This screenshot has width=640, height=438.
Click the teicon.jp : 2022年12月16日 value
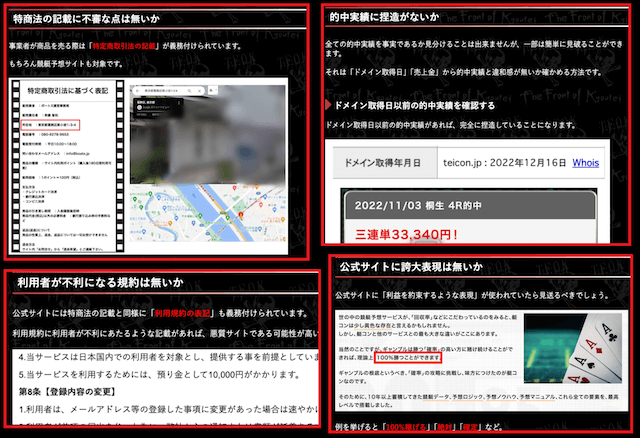coord(504,163)
